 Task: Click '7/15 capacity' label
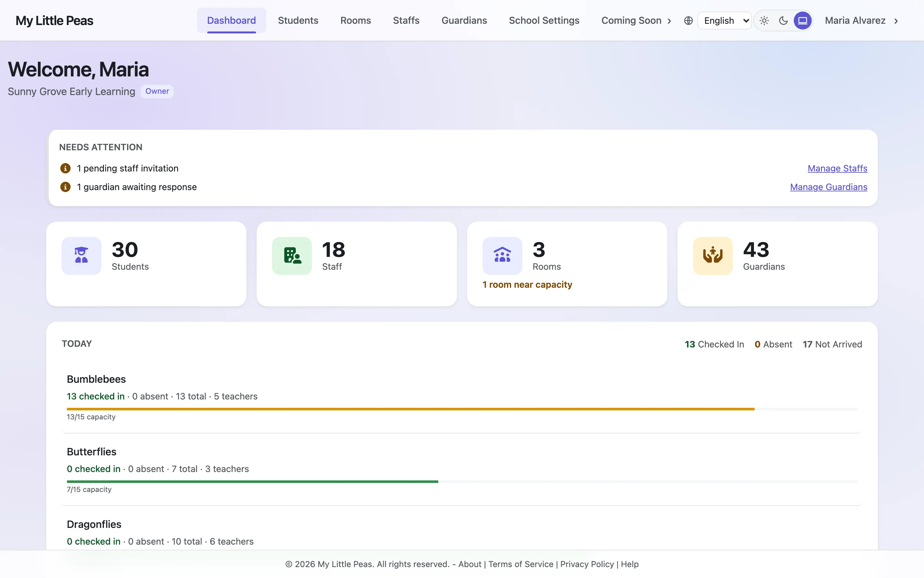[x=89, y=490]
